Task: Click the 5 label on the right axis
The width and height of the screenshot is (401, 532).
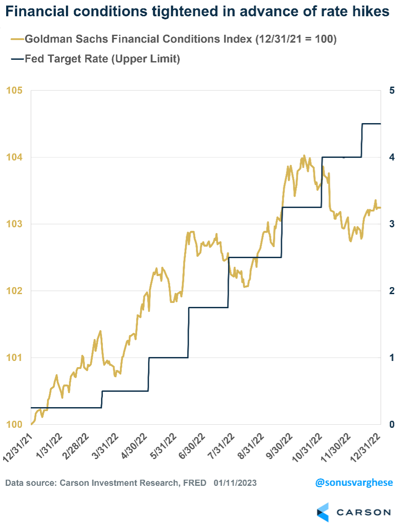Action: (392, 91)
